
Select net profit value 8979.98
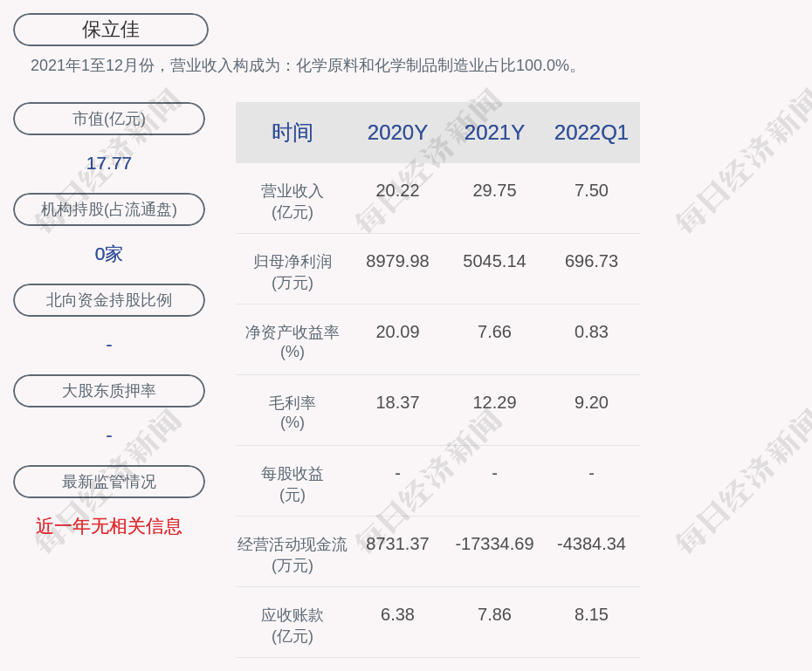pyautogui.click(x=397, y=261)
